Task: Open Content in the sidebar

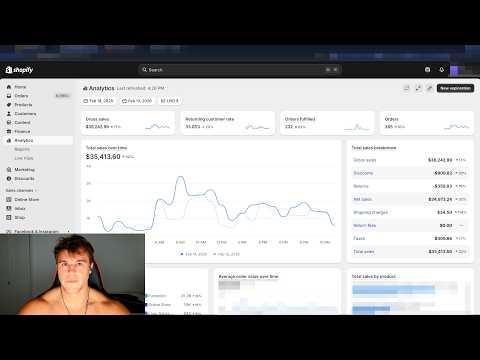Action: 22,122
